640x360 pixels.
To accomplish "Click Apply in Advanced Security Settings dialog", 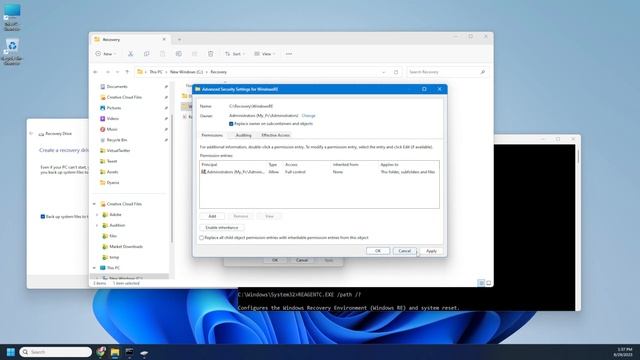I will point(431,251).
